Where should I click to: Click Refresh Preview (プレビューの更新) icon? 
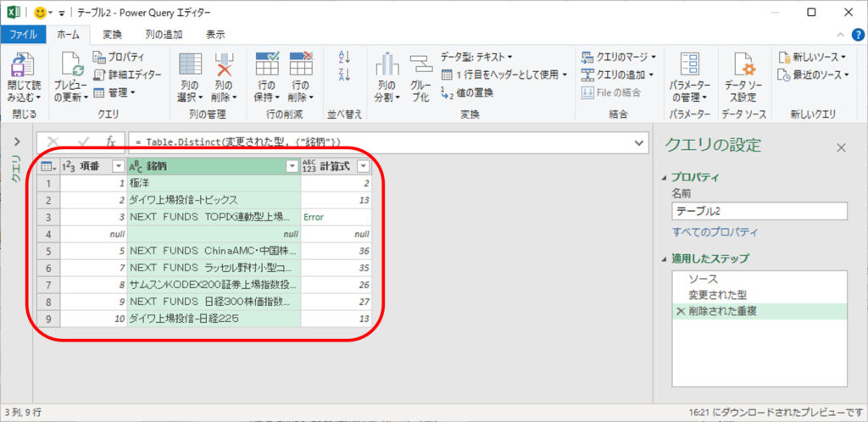tap(73, 65)
